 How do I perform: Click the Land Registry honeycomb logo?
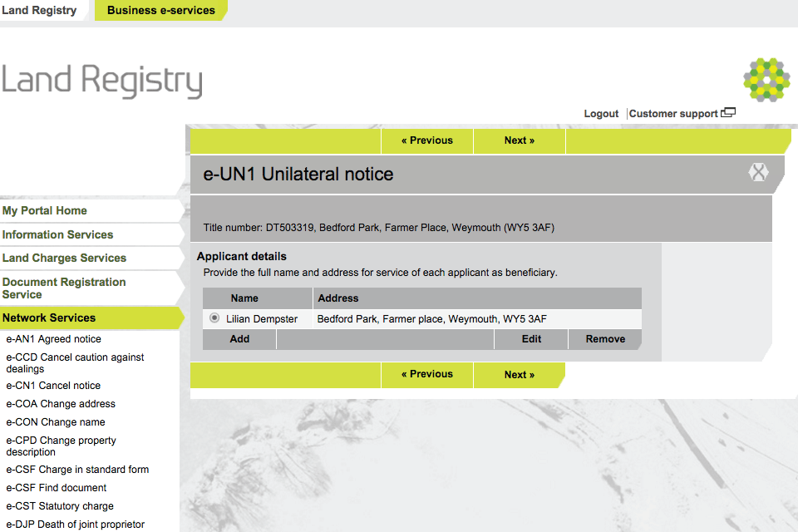[x=766, y=80]
